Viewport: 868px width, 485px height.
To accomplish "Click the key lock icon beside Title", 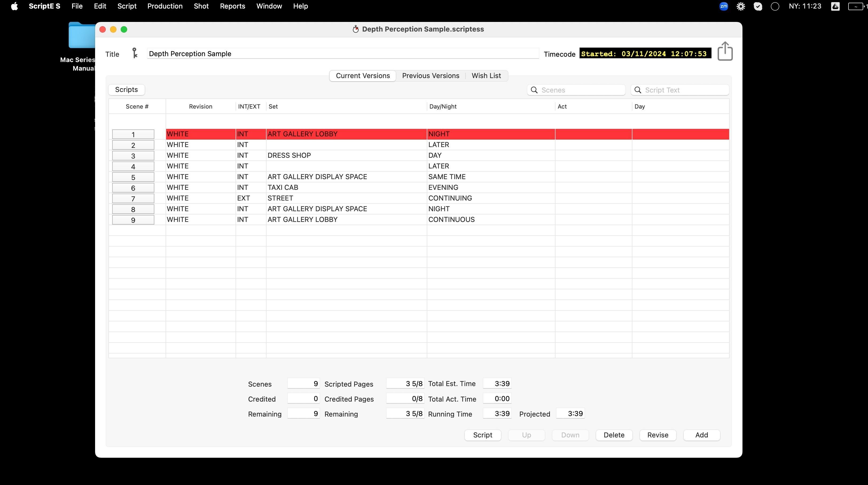I will tap(134, 53).
